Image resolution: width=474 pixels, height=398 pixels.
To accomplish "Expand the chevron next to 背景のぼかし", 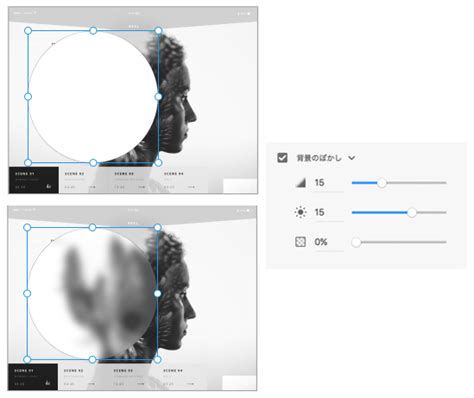I will 352,158.
